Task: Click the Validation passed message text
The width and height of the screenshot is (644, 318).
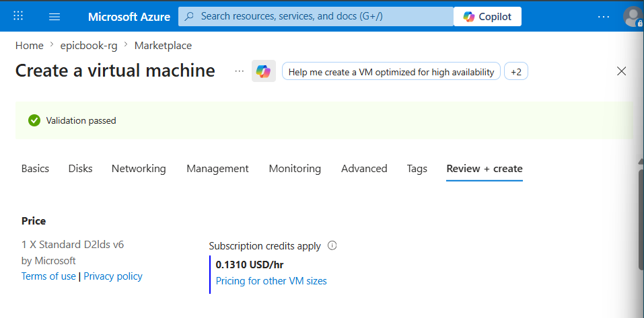Action: (x=81, y=120)
